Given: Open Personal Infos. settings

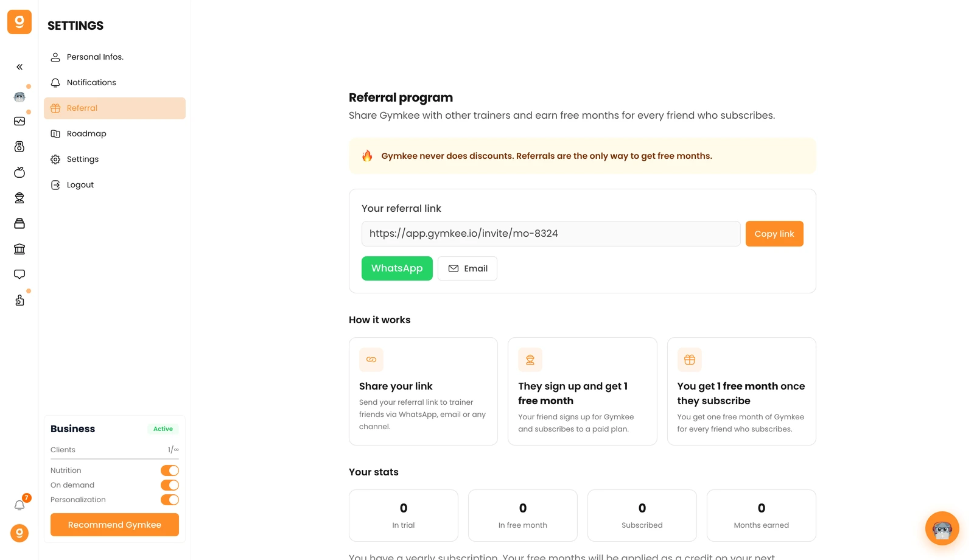Looking at the screenshot, I should (x=114, y=57).
